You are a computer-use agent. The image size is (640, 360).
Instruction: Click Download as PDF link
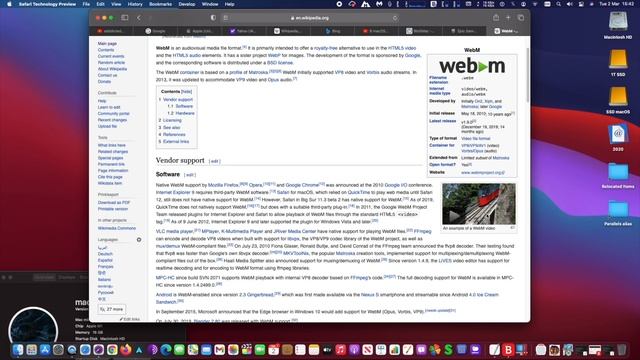click(x=114, y=202)
